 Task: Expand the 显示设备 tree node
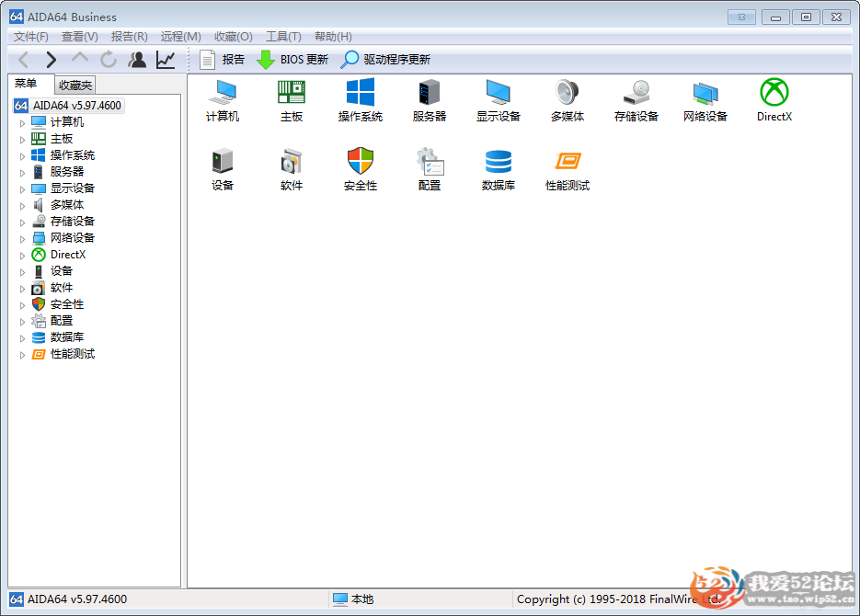coord(22,189)
